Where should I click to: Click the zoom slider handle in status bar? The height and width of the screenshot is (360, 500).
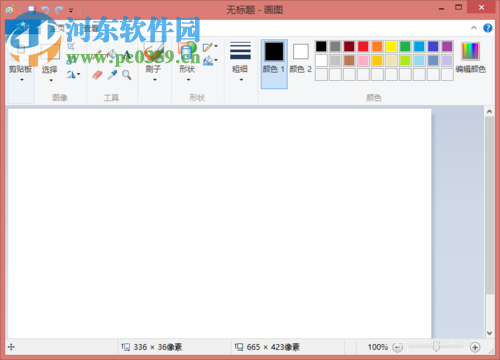coord(436,347)
